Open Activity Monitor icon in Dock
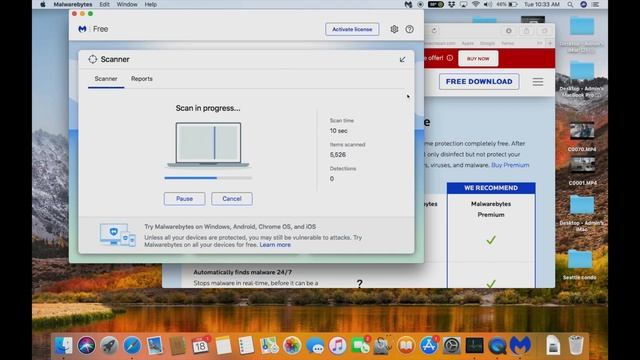The image size is (640, 360). click(474, 346)
